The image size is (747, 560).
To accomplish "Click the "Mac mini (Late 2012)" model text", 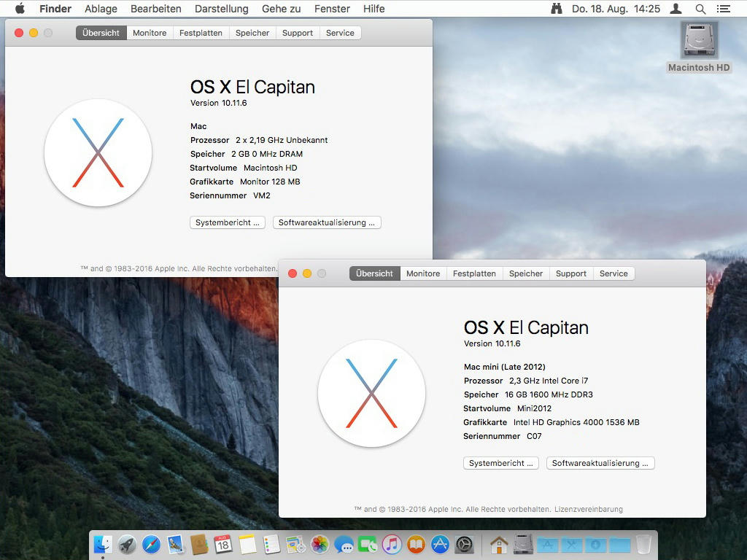I will tap(505, 367).
